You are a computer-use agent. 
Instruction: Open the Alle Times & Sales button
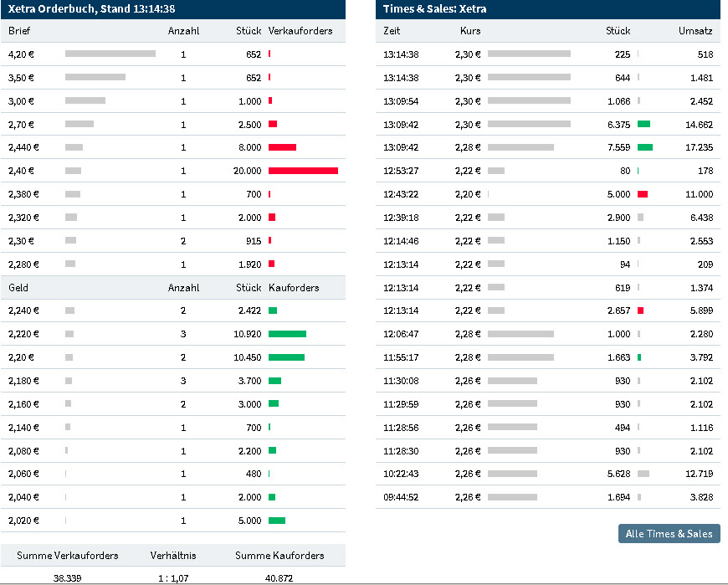(669, 533)
